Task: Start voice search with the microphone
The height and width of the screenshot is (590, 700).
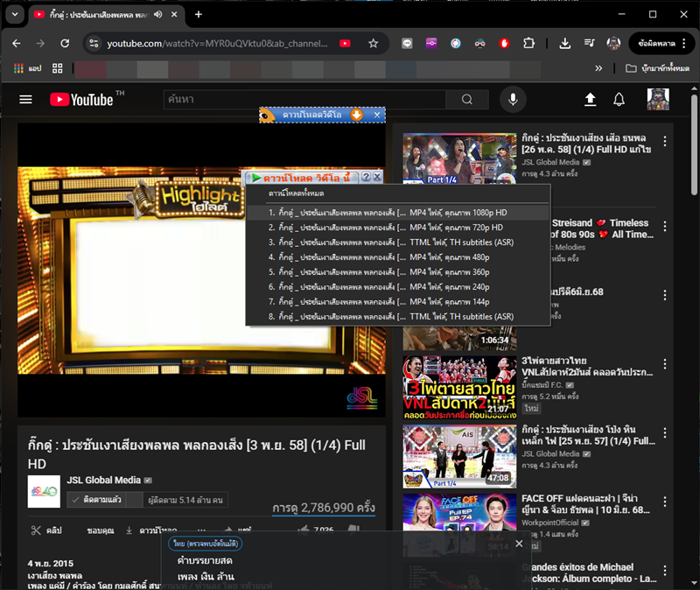Action: click(513, 99)
